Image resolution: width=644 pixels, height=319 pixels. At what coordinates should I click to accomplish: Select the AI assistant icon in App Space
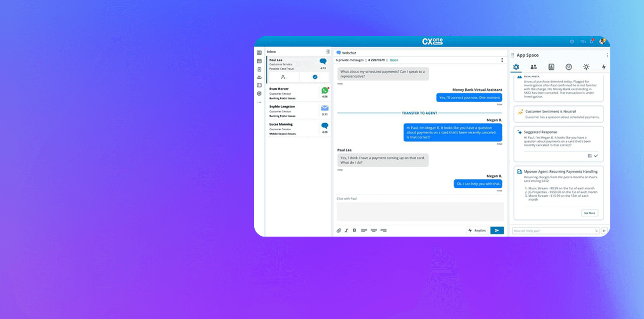pos(516,67)
